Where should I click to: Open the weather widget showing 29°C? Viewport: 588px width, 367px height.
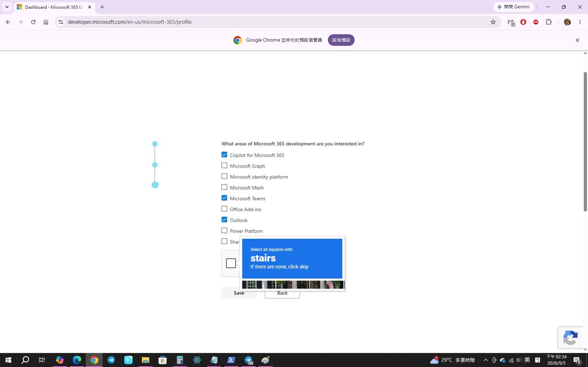(452, 360)
